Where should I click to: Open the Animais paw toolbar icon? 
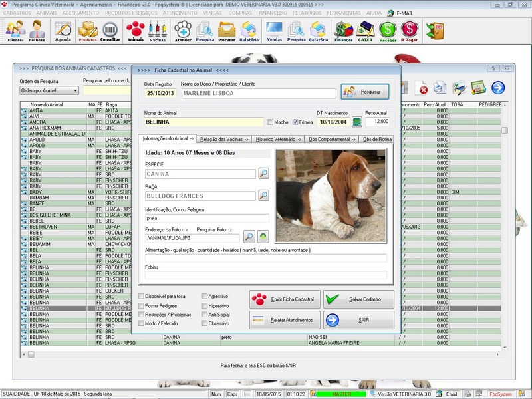135,30
